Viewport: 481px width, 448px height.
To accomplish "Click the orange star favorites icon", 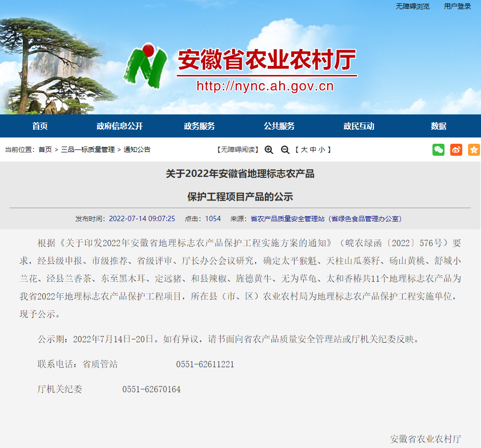I will click(x=474, y=150).
